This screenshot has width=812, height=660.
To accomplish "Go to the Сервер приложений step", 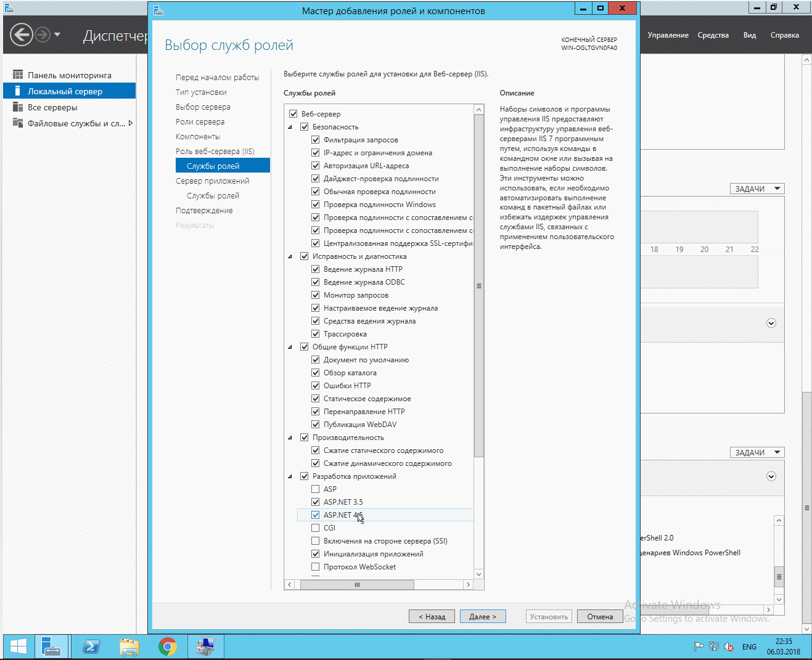I will coord(213,181).
